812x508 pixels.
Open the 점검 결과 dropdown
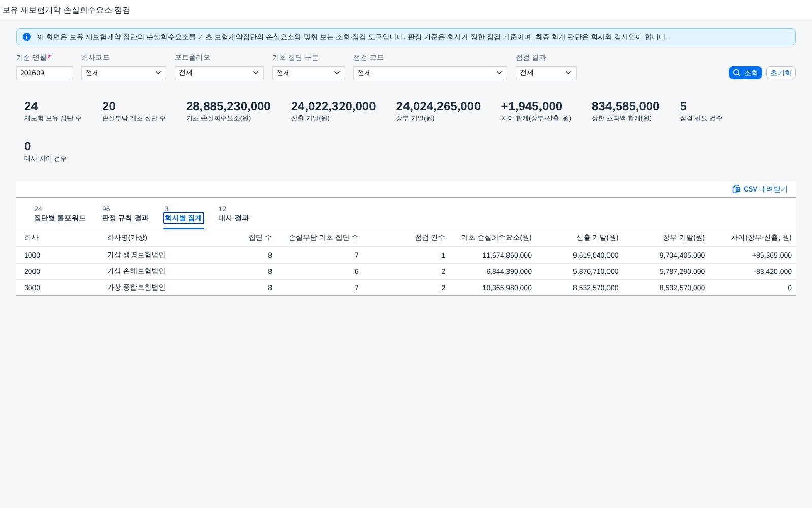(546, 73)
